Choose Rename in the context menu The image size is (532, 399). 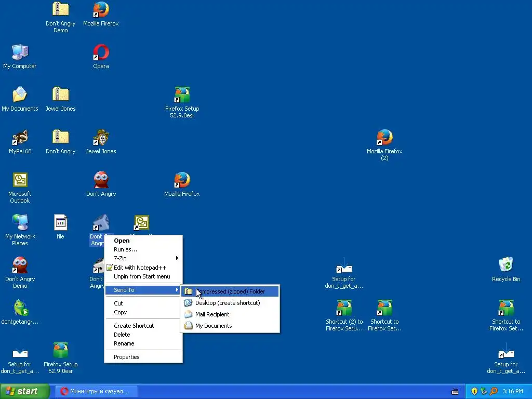point(143,343)
